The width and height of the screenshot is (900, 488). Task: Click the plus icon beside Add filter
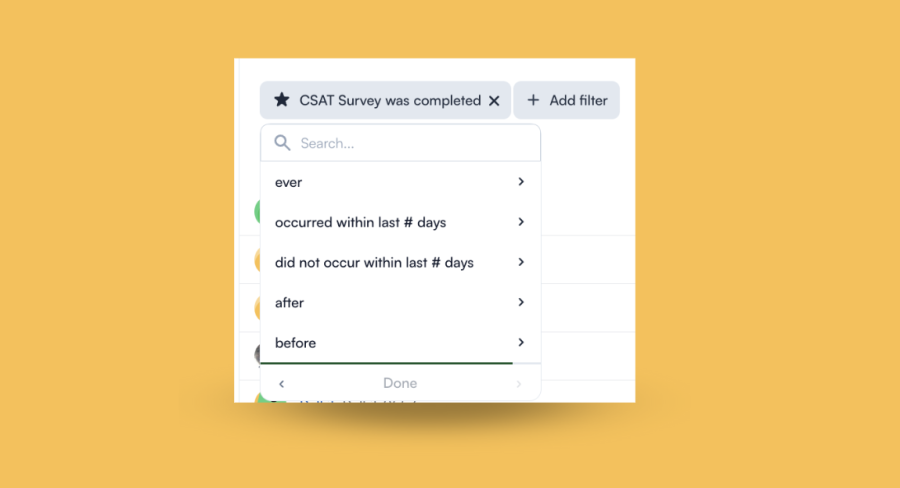coord(533,100)
